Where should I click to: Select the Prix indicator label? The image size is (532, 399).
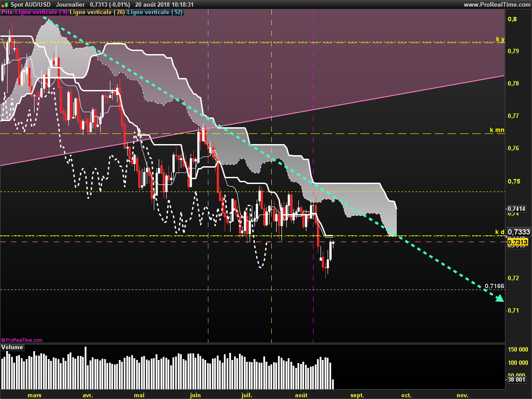7,12
